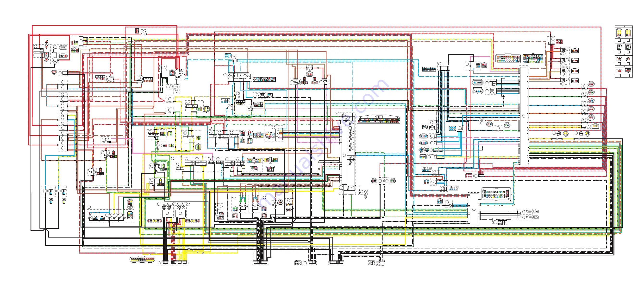Image resolution: width=644 pixels, height=286 pixels.
Task: Click the wide white-outlined multi-pin connector upper right
Action: [508, 58]
